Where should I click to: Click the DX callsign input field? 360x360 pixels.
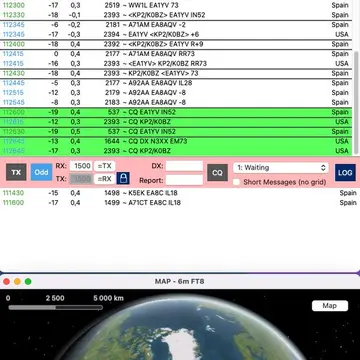pyautogui.click(x=184, y=166)
